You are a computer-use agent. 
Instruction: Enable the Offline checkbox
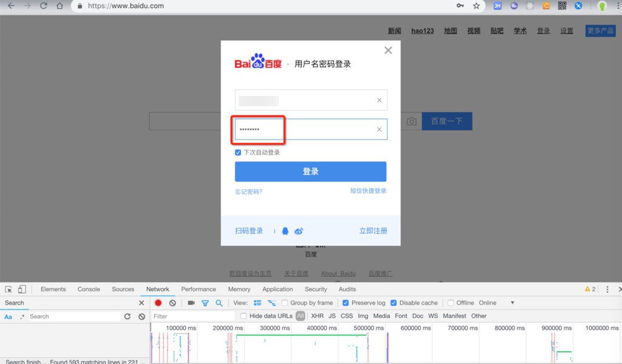click(451, 303)
